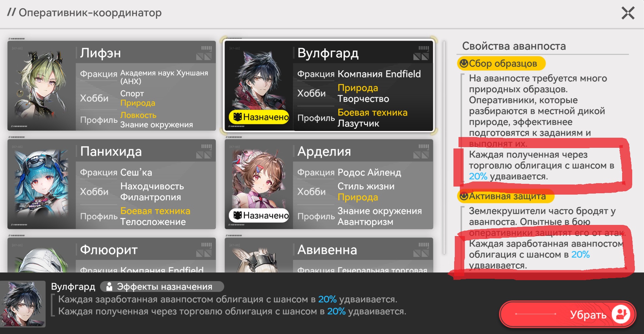The image size is (644, 334).
Task: Click the yellow Назначено tag on Вулфгард
Action: pyautogui.click(x=259, y=117)
